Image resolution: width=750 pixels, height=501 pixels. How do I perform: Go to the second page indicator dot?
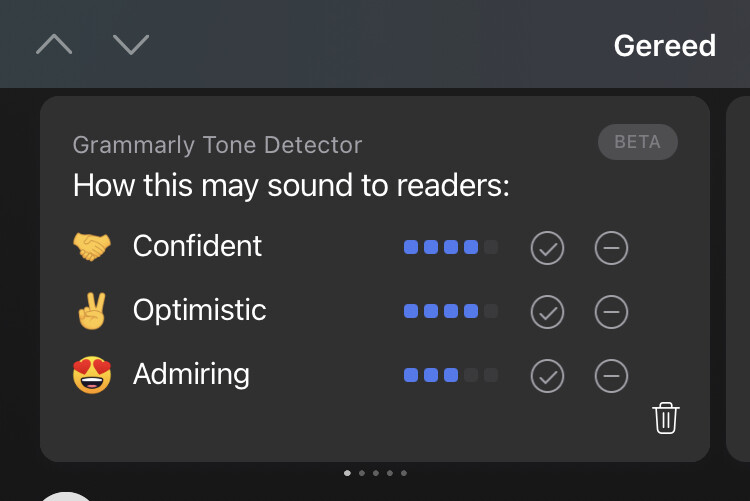click(362, 473)
